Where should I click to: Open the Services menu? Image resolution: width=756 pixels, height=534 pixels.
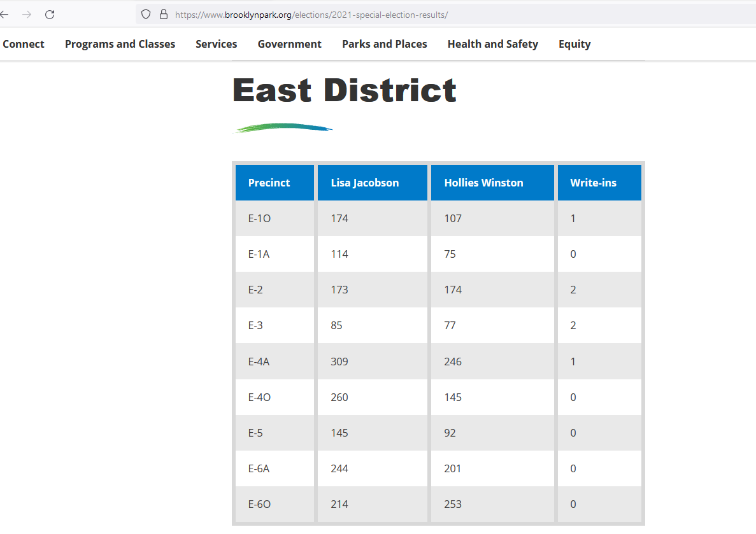click(x=217, y=44)
